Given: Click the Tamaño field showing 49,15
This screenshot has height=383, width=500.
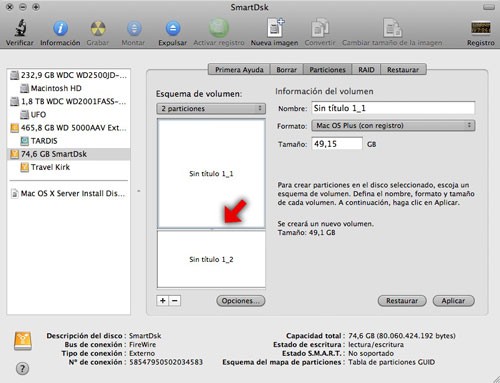Looking at the screenshot, I should coord(337,144).
